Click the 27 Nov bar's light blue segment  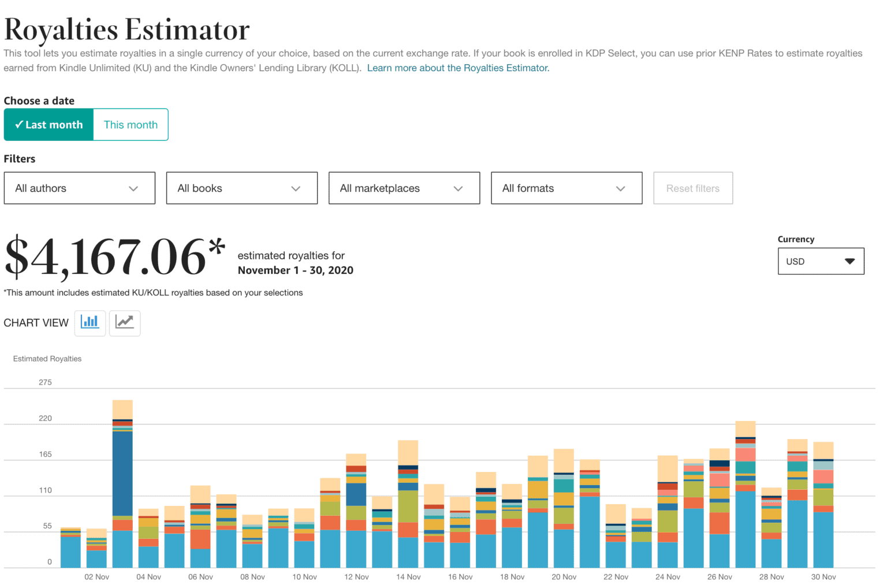point(746,529)
